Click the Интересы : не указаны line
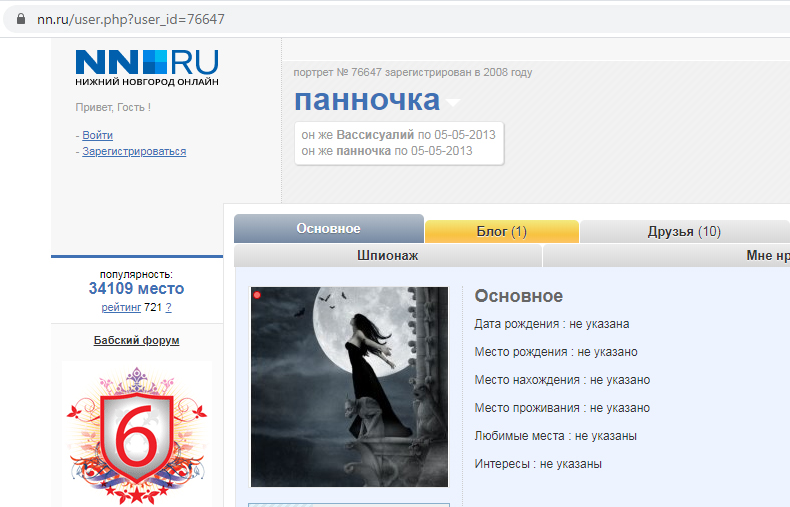Viewport: 790px width, 507px height. (x=538, y=464)
